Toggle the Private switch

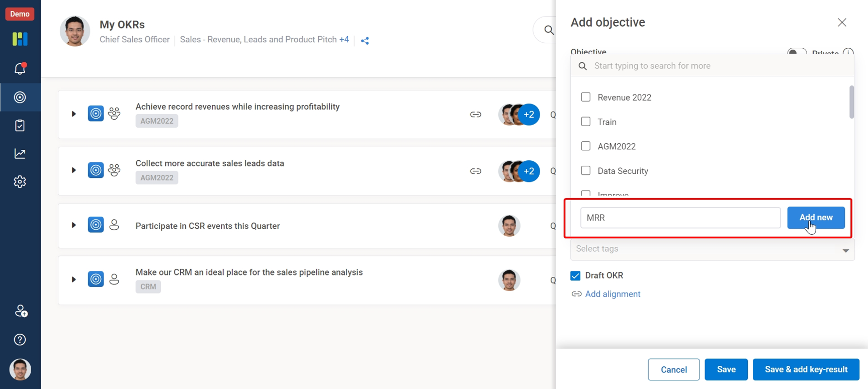point(797,51)
